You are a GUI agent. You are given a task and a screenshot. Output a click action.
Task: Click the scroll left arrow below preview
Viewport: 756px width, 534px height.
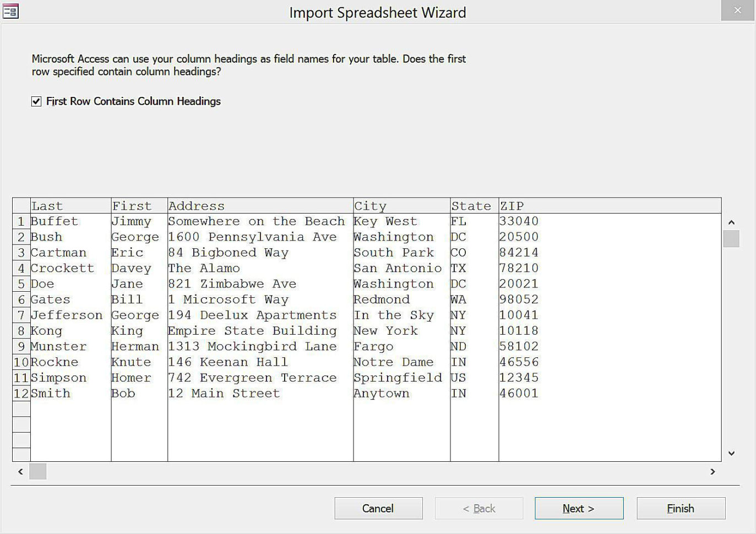21,471
